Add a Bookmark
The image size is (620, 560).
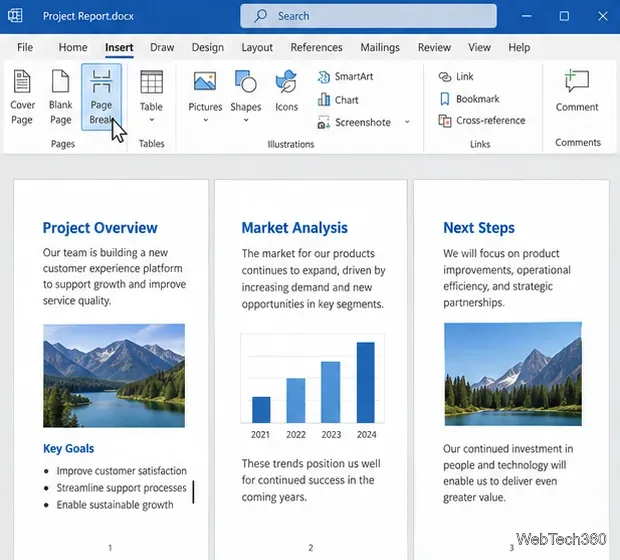469,99
